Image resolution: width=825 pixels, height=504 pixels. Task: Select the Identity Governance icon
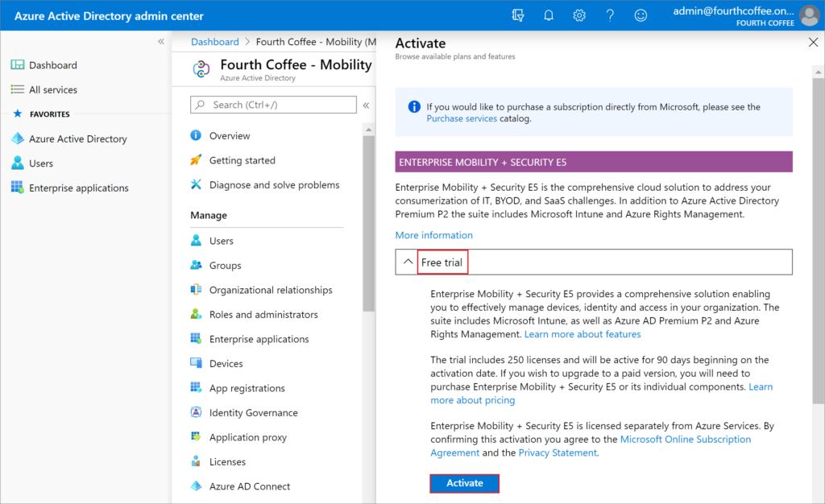[x=196, y=412]
